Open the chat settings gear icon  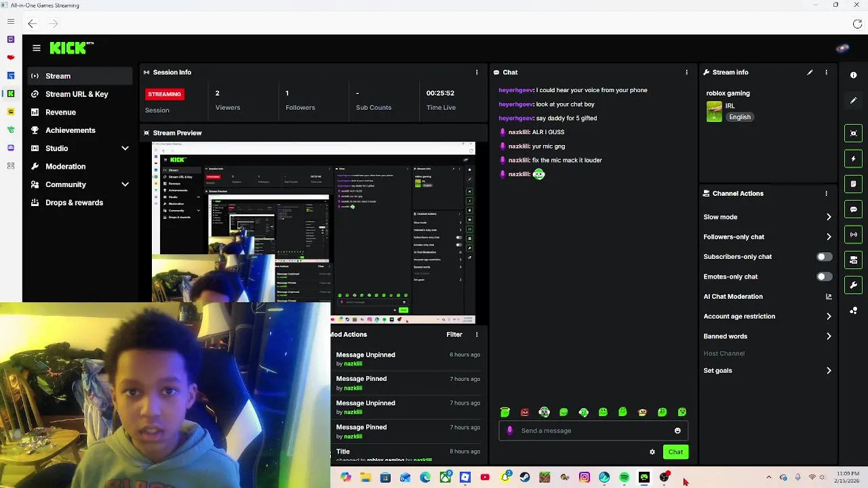pos(652,452)
